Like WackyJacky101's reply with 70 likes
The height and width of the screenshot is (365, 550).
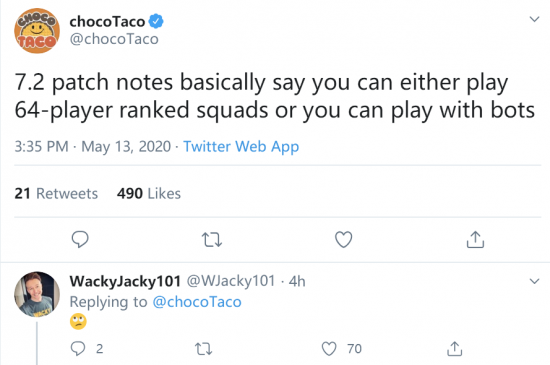click(x=329, y=349)
